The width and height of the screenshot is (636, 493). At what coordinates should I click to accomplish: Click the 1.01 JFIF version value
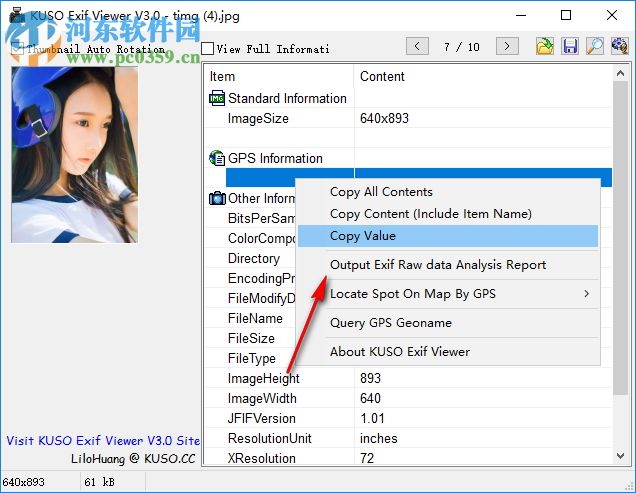click(x=372, y=418)
